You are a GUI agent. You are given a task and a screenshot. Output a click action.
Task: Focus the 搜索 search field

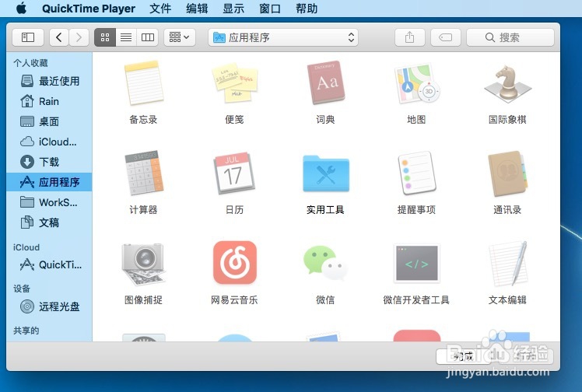510,37
